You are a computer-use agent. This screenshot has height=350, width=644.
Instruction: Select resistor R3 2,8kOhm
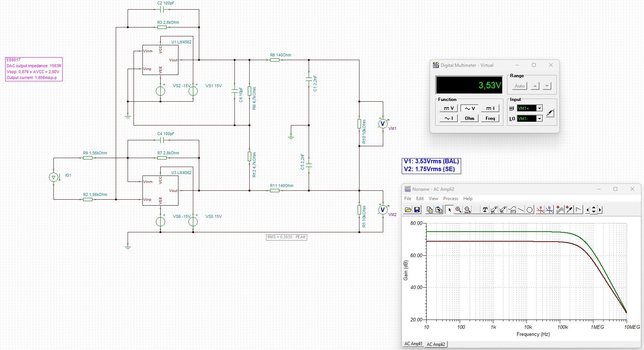click(162, 27)
